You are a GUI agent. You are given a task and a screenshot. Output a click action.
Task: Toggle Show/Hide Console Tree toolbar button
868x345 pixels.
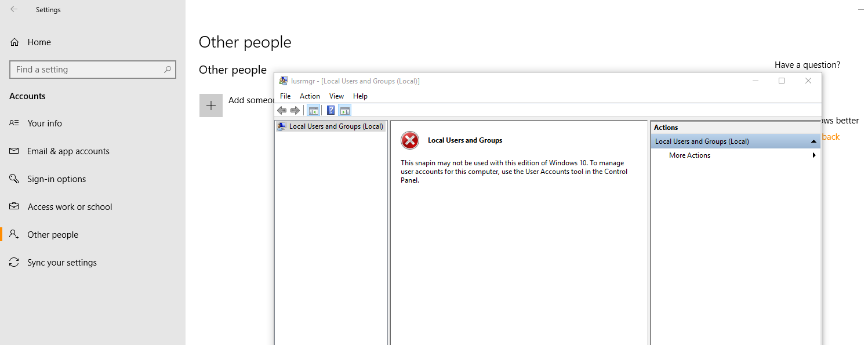314,111
